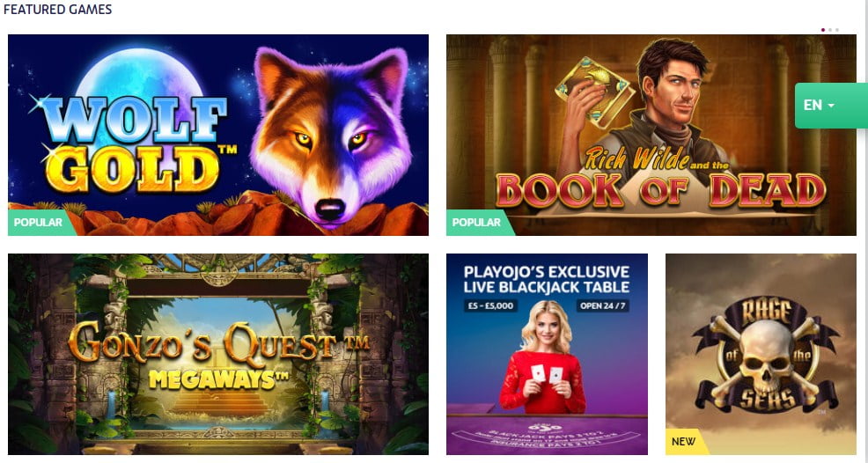Viewport: 868px width, 463px height.
Task: Click the New badge on Rage of the Seas
Action: click(x=684, y=442)
